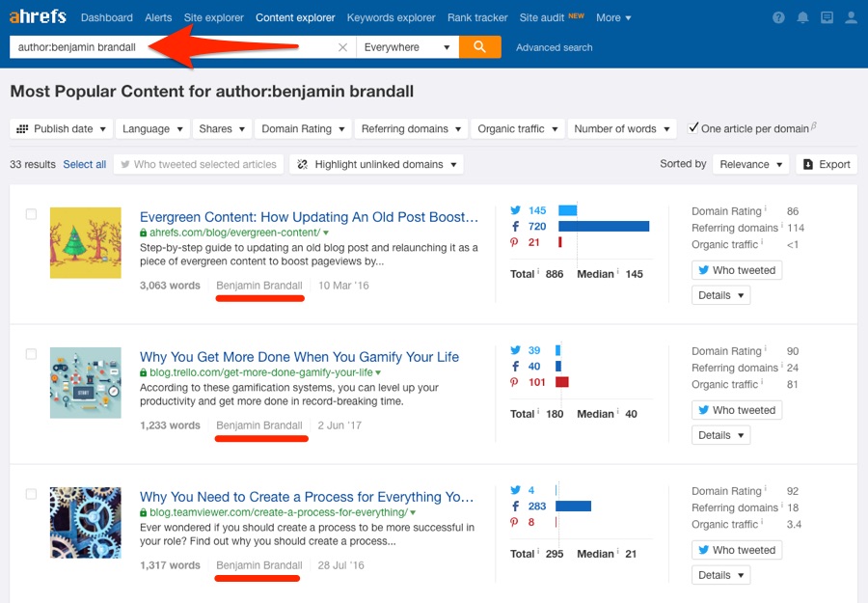Click the Select all link
The height and width of the screenshot is (603, 868).
[85, 164]
